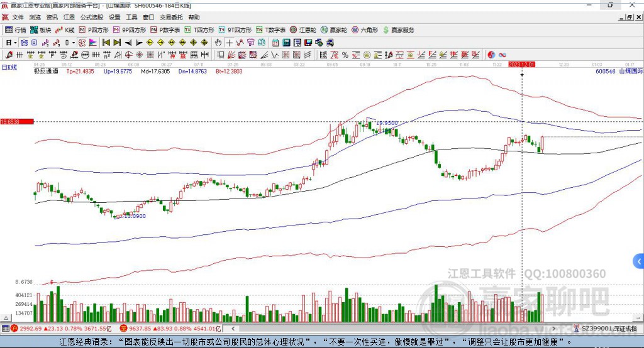Viewport: 644px width, 348px height.
Task: Step chart right with black right arrow
Action: tap(139, 43)
